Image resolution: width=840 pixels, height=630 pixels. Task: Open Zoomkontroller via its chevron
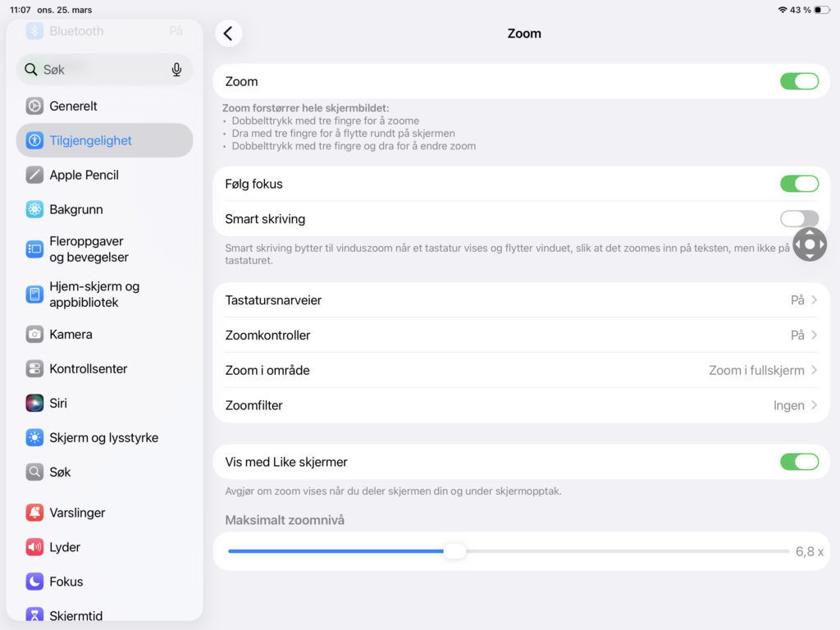pyautogui.click(x=815, y=335)
